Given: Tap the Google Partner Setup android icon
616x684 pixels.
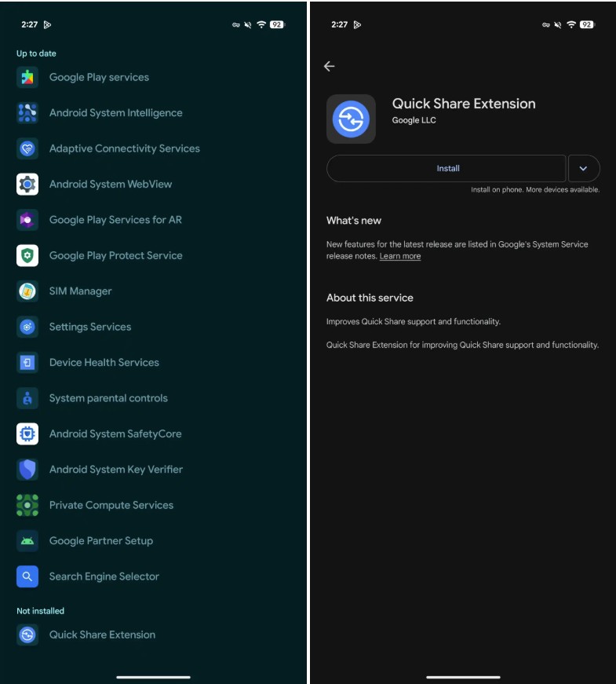Looking at the screenshot, I should pyautogui.click(x=27, y=541).
